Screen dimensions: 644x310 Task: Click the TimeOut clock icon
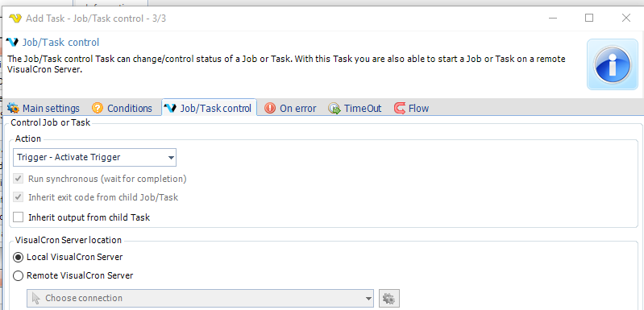(334, 108)
